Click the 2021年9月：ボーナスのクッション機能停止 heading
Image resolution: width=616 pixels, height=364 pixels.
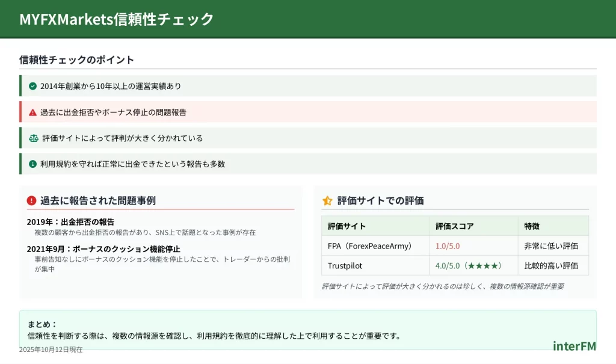[x=103, y=248]
